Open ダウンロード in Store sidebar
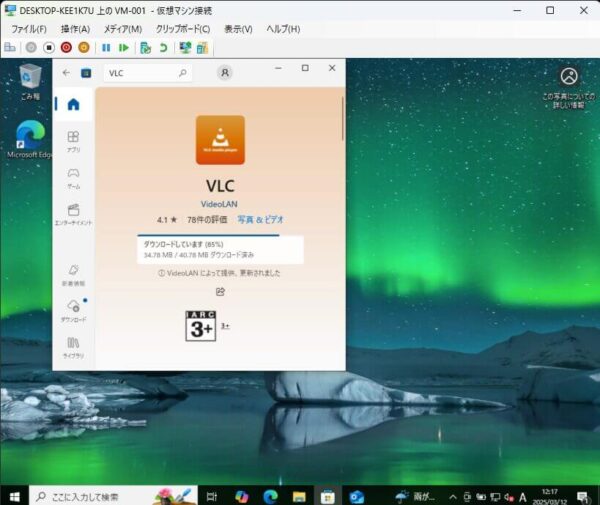The image size is (600, 505). tap(73, 311)
